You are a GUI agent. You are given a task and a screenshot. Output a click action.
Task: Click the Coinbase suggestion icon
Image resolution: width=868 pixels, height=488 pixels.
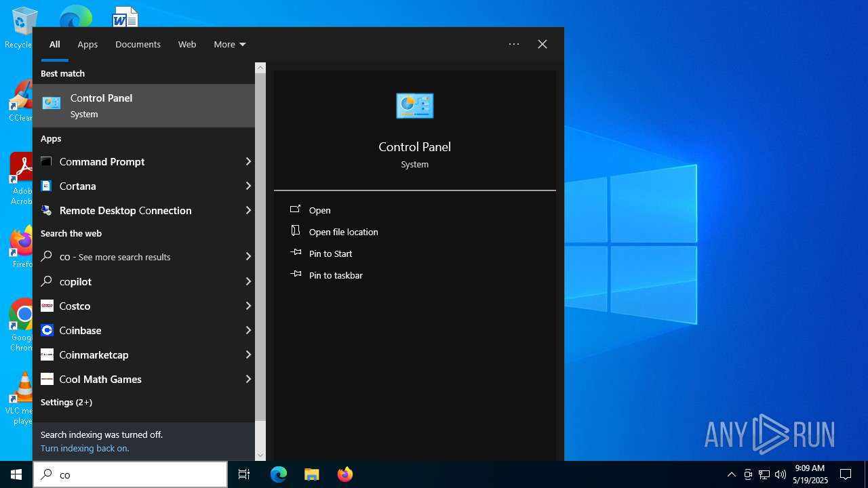coord(47,330)
